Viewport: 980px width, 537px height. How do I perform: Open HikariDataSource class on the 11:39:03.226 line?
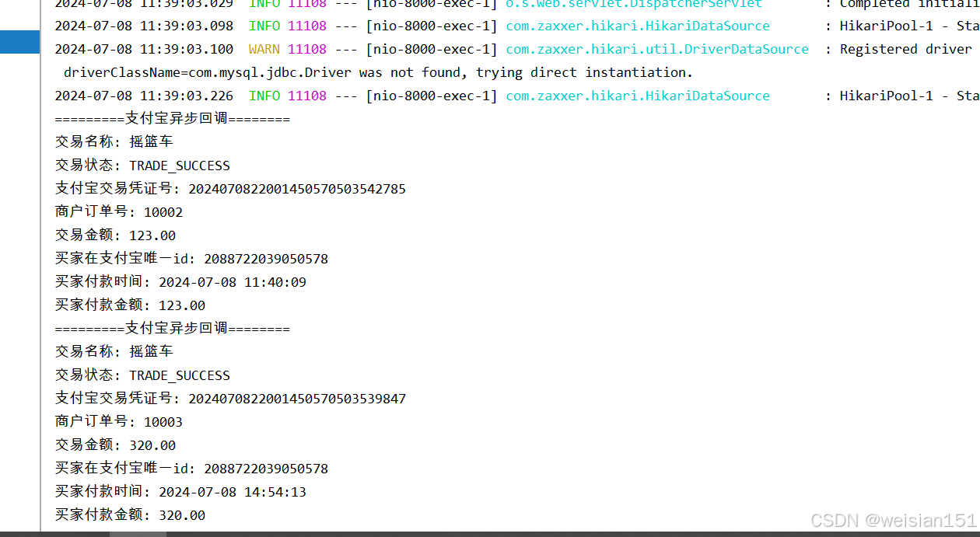point(638,96)
